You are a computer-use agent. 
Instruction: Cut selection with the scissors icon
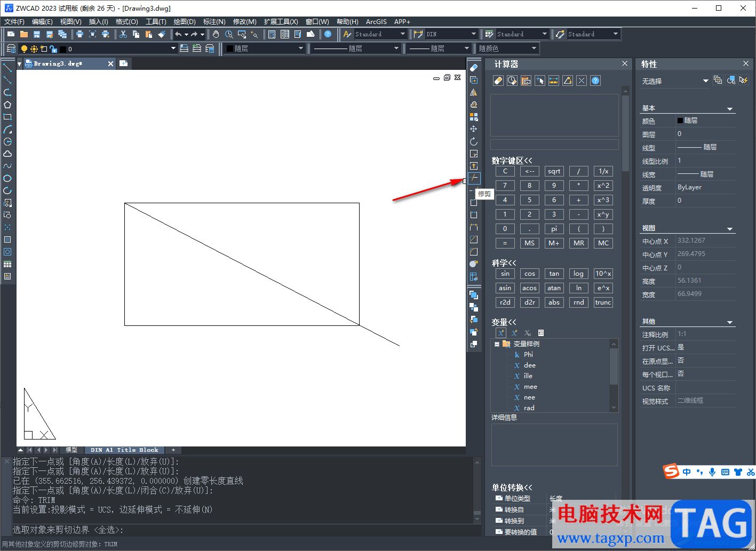click(123, 34)
